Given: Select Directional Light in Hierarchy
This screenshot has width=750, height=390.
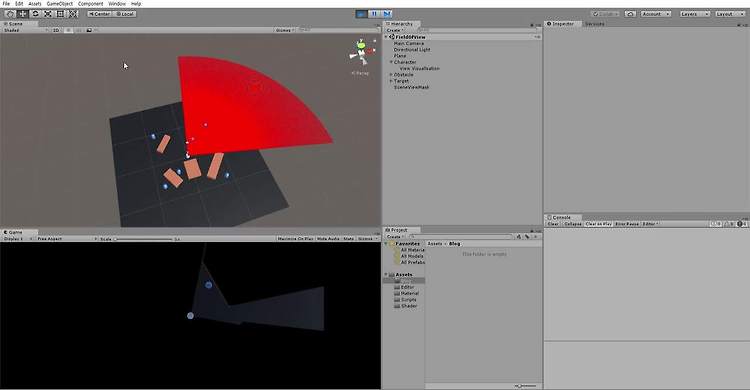Looking at the screenshot, I should pyautogui.click(x=412, y=49).
